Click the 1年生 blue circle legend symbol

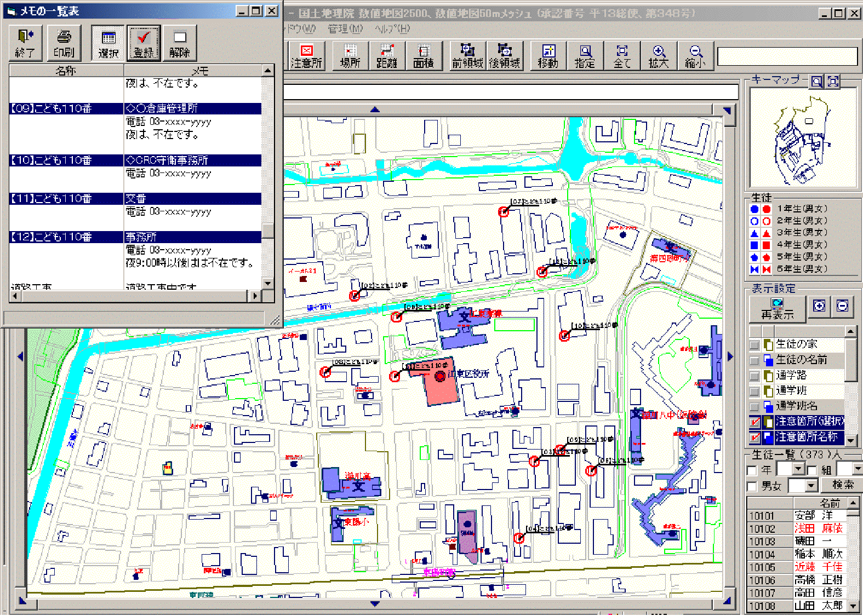(755, 209)
